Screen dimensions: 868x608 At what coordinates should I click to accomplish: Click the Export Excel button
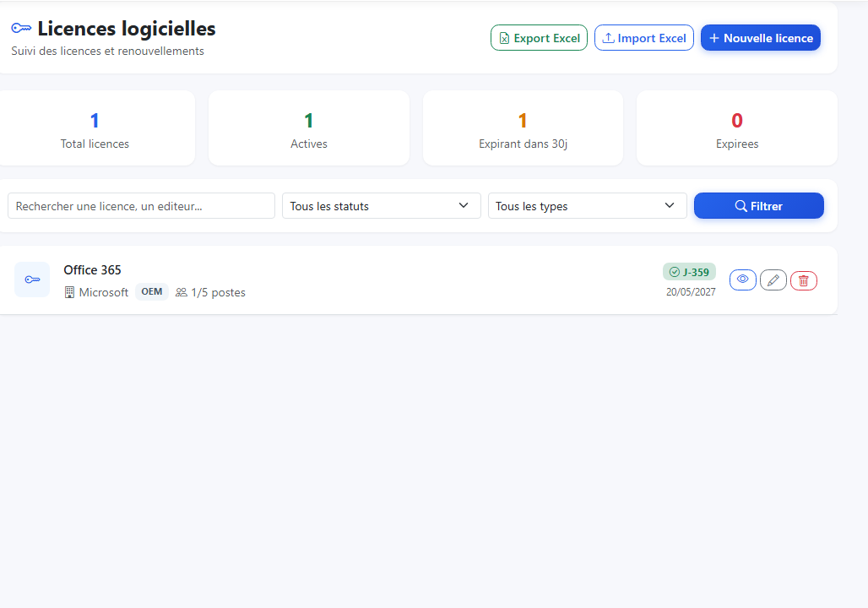click(539, 38)
